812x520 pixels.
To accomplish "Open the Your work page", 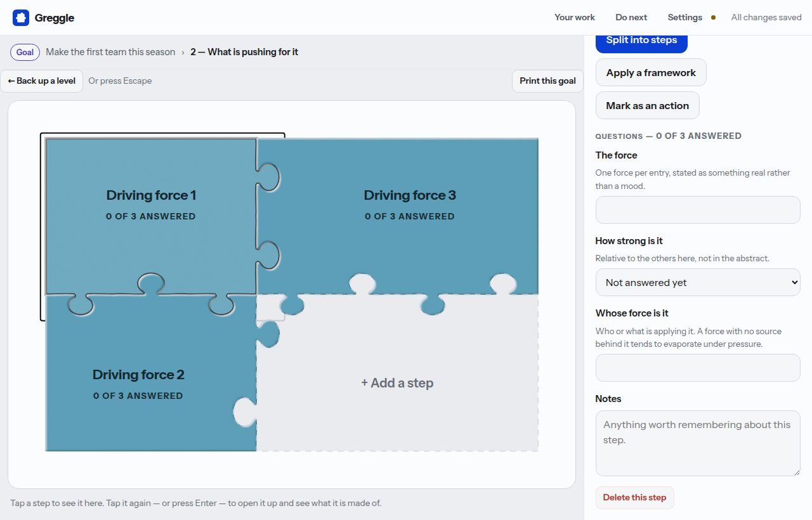I will coord(575,17).
